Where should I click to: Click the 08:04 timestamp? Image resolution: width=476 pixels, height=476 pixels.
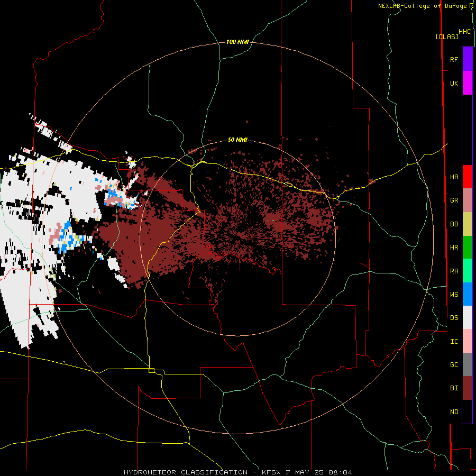coord(340,472)
